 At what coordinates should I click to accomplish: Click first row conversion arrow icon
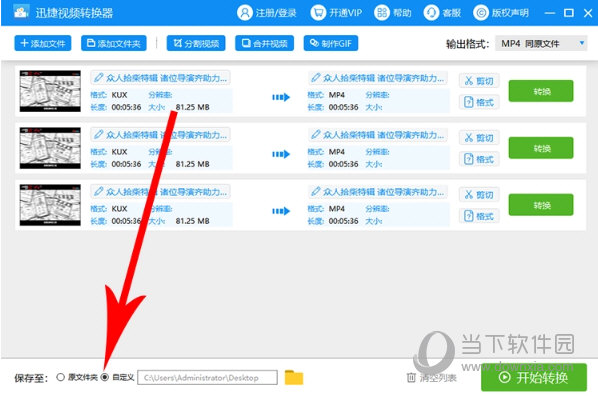point(281,97)
